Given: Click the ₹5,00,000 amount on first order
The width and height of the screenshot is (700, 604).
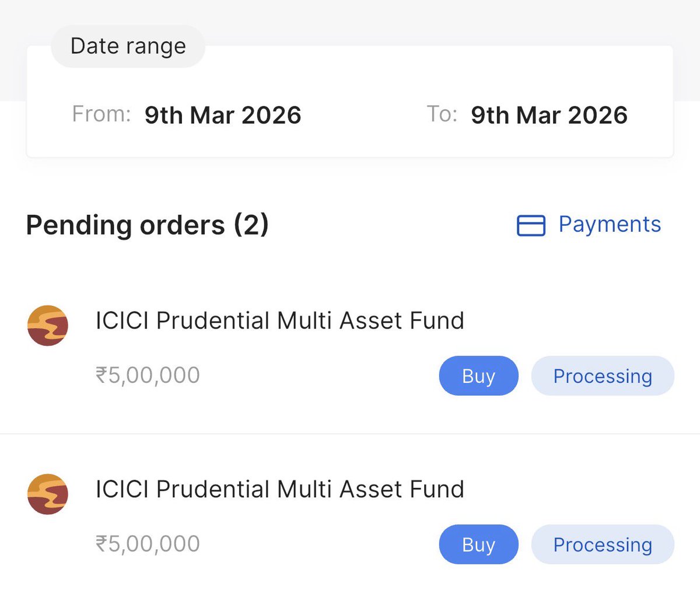Looking at the screenshot, I should point(148,375).
